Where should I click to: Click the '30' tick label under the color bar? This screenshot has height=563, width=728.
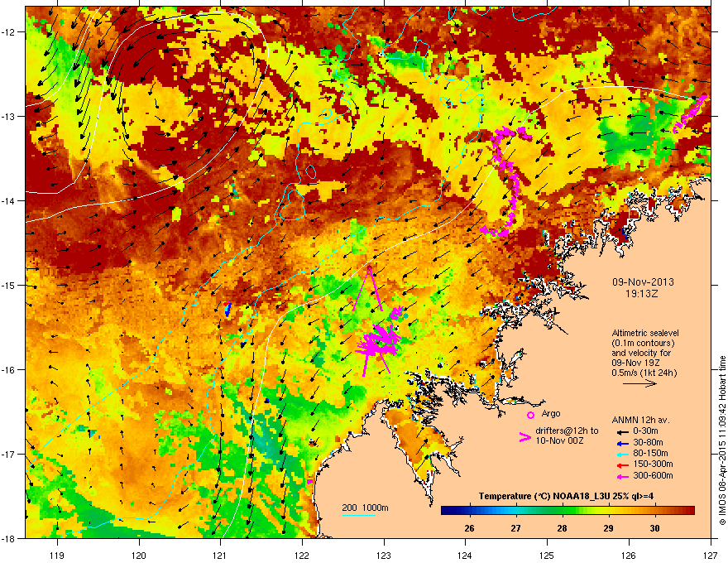654,528
